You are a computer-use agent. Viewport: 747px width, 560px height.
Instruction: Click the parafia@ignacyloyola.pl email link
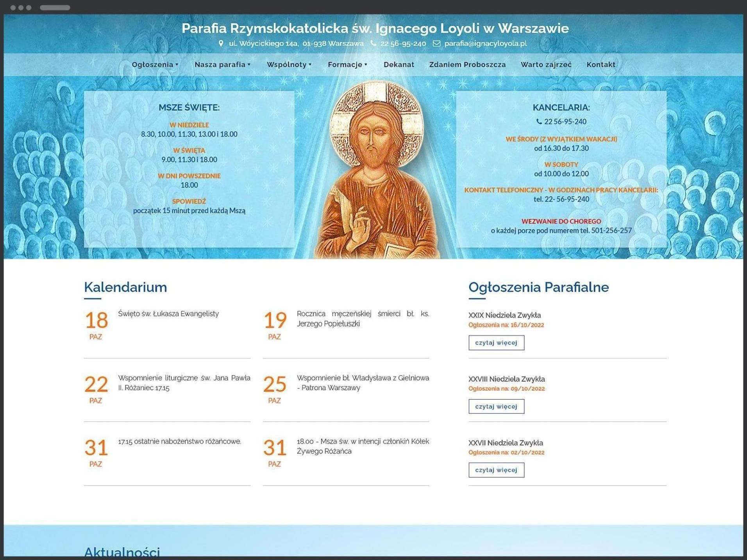click(485, 43)
